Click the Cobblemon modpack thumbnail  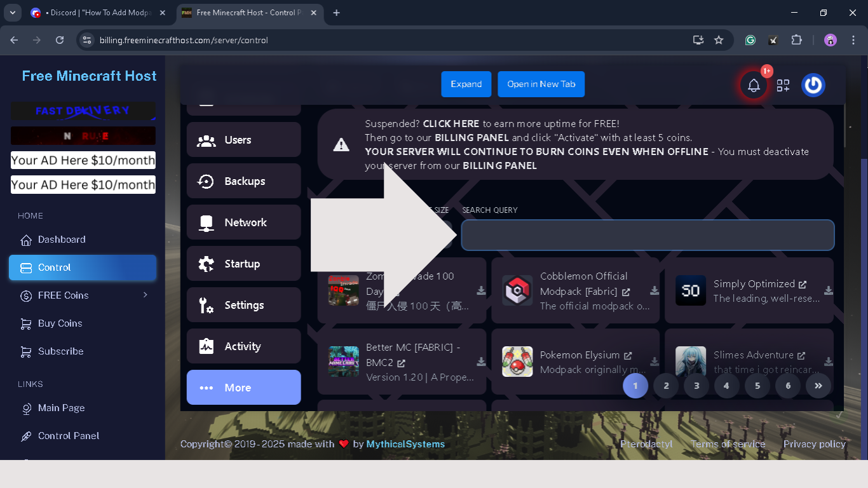tap(517, 290)
